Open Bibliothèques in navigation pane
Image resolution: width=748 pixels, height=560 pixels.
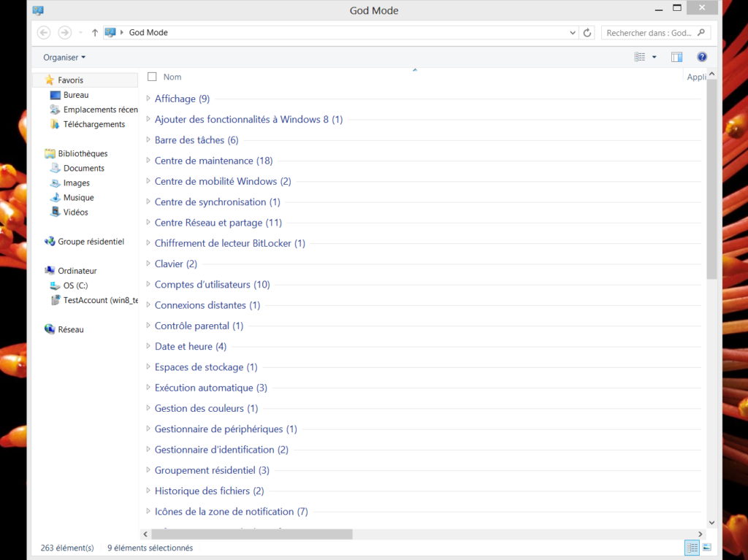[76, 153]
